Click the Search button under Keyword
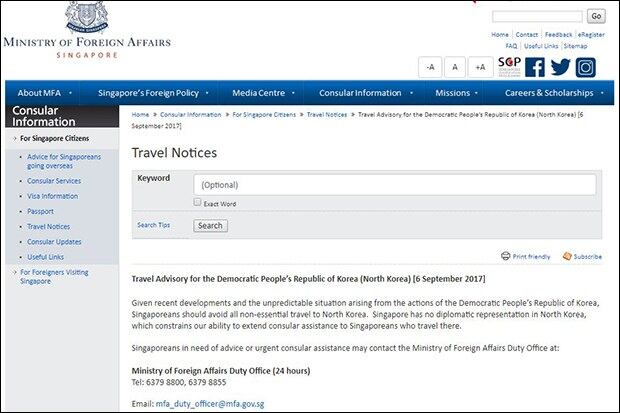The width and height of the screenshot is (620, 413). pyautogui.click(x=210, y=225)
